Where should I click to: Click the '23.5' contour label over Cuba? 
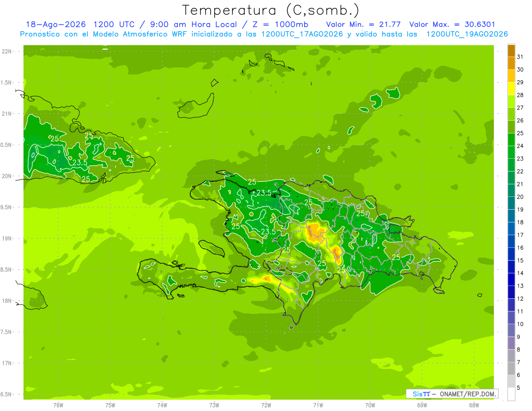pos(80,163)
